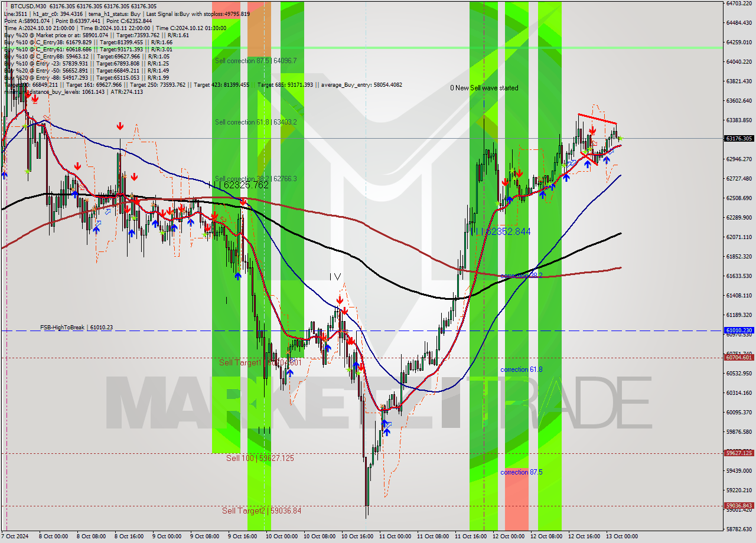The height and width of the screenshot is (543, 756).
Task: Select the red trendline above latest candles
Action: click(x=597, y=119)
